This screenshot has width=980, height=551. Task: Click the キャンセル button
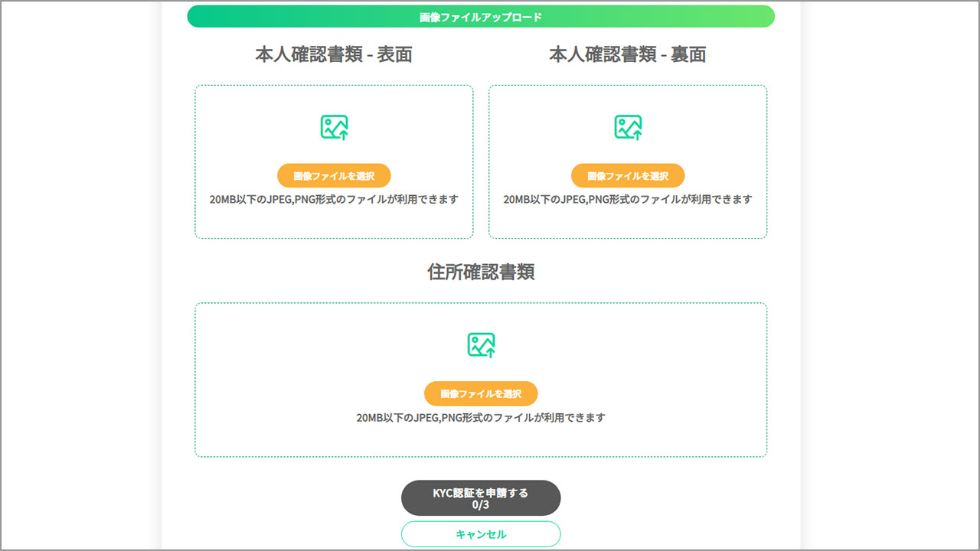pos(481,534)
